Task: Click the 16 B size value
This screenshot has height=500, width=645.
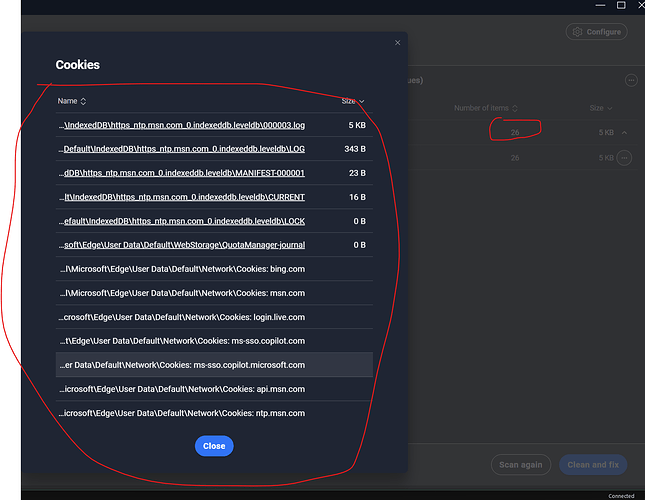Action: click(x=357, y=197)
